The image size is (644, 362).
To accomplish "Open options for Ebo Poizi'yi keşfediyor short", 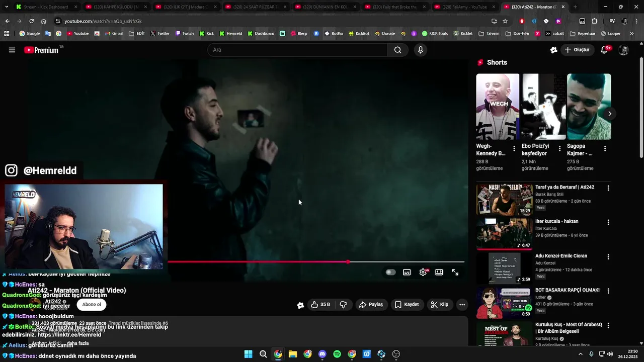I will click(559, 148).
